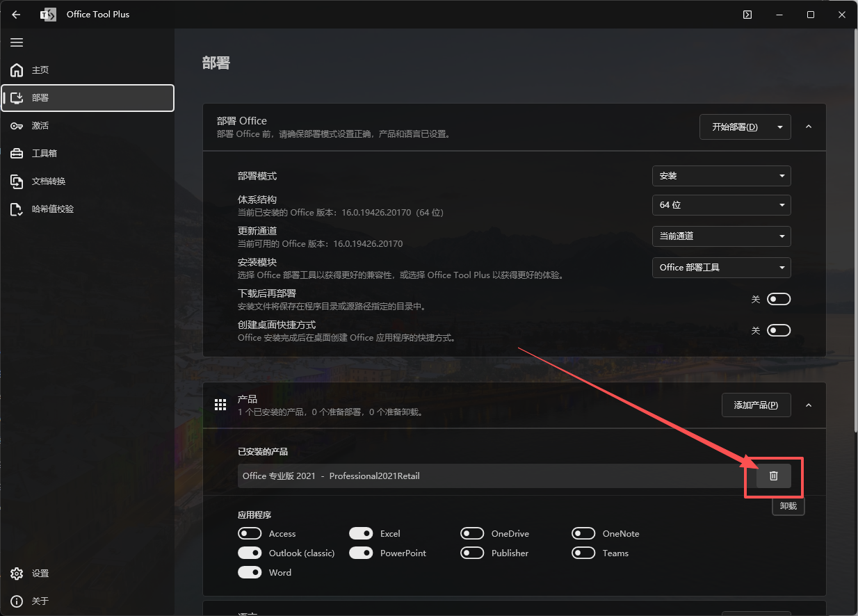The height and width of the screenshot is (616, 858).
Task: Turn on create desktop shortcut toggle
Action: [778, 330]
